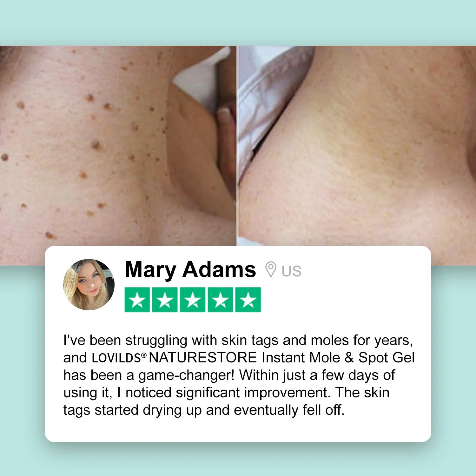Click the reviewer name Mary Adams
This screenshot has height=476, width=476.
click(190, 270)
